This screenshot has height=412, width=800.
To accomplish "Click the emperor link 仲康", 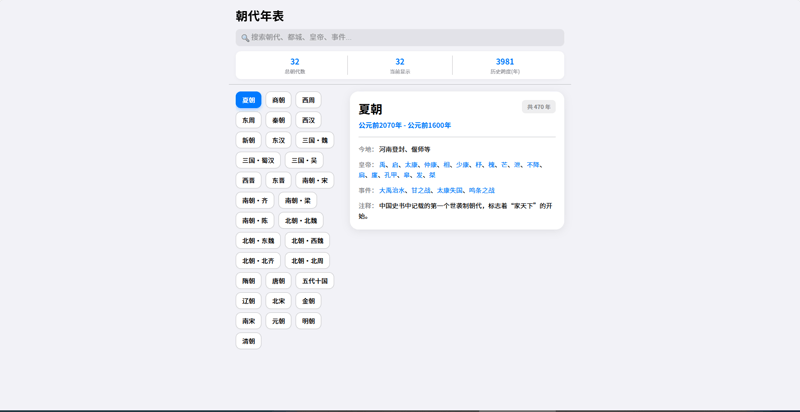I will click(x=431, y=165).
